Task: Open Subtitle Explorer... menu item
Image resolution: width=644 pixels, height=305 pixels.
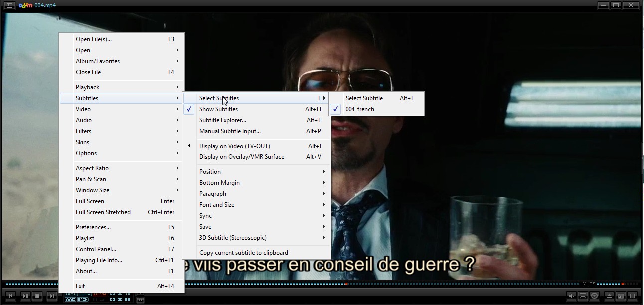Action: 256,120
